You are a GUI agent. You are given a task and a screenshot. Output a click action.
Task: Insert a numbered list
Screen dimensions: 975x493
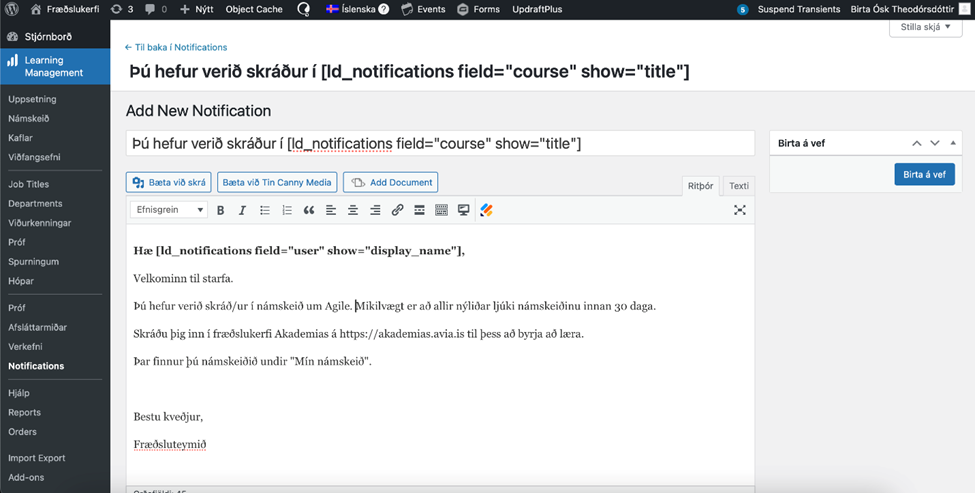pyautogui.click(x=287, y=210)
